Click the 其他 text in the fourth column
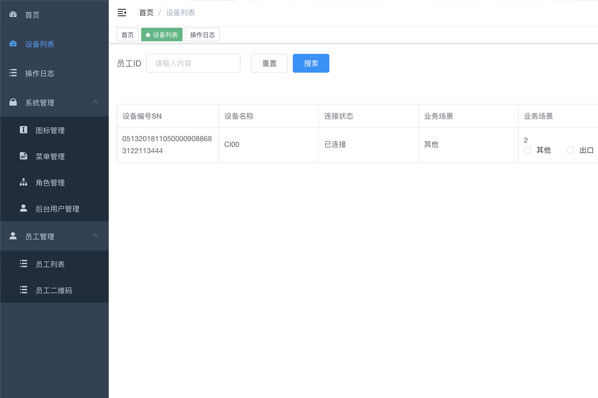This screenshot has width=598, height=398. pos(431,144)
